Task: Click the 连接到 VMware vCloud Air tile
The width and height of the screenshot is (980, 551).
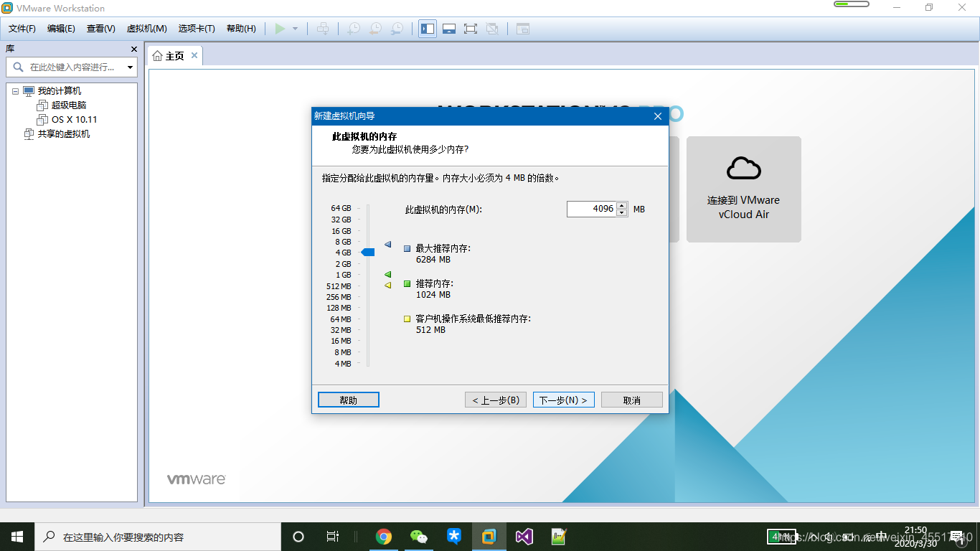Action: pyautogui.click(x=743, y=189)
